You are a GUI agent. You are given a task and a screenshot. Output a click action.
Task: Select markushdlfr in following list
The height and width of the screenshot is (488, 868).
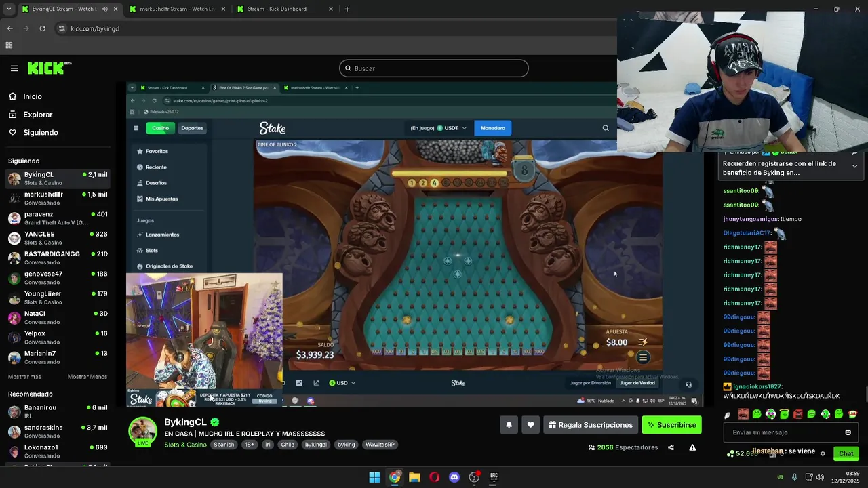[58, 198]
